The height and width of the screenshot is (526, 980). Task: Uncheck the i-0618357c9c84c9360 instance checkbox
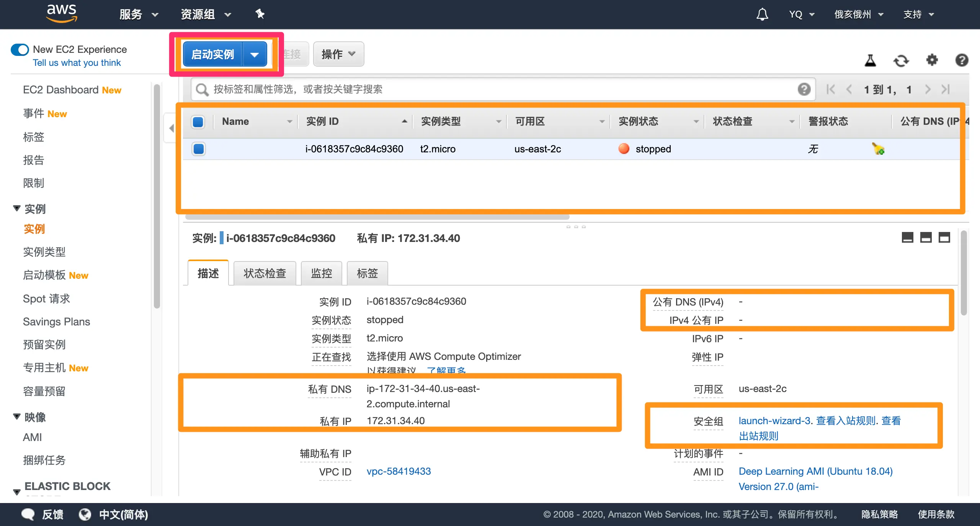(x=198, y=149)
